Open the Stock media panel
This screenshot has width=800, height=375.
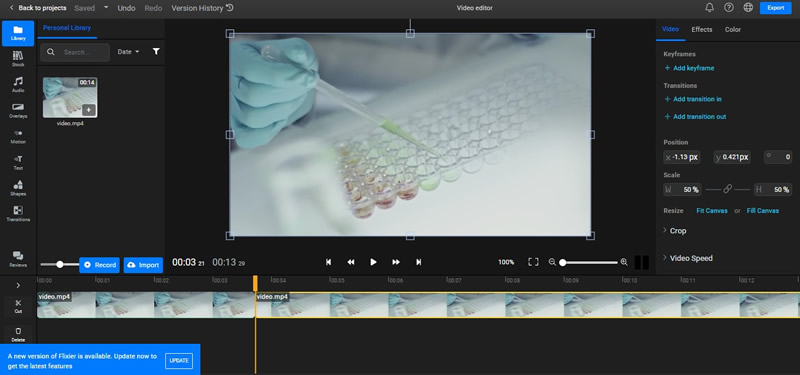pos(18,59)
